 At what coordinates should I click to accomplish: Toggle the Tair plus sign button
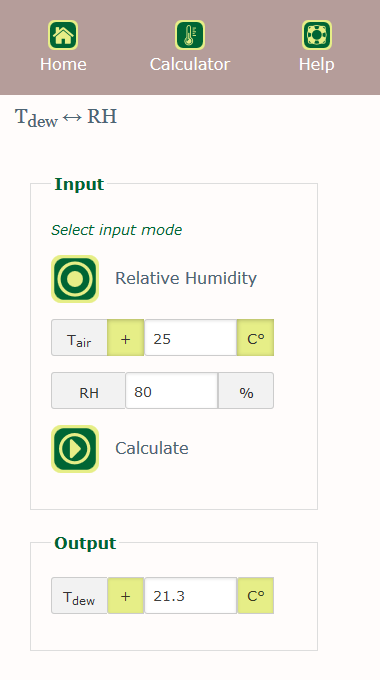pos(126,338)
